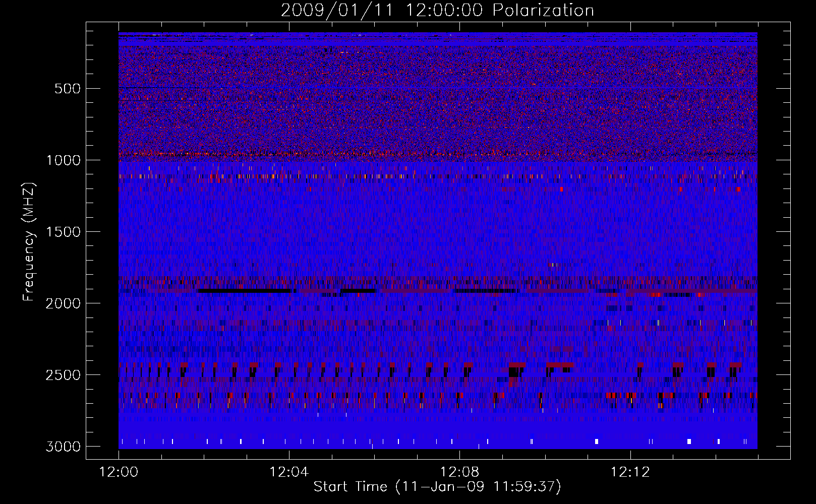Click the 'Frequency (MHZ)' axis label
Image resolution: width=816 pixels, height=504 pixels.
tap(29, 242)
